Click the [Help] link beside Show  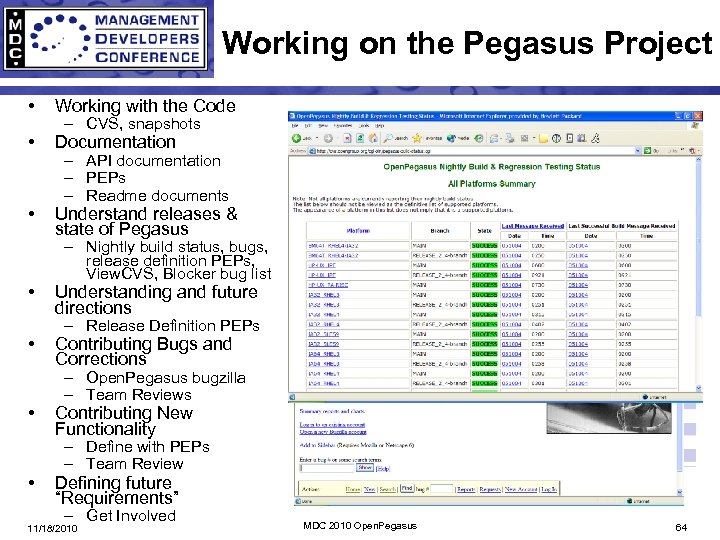click(x=383, y=469)
